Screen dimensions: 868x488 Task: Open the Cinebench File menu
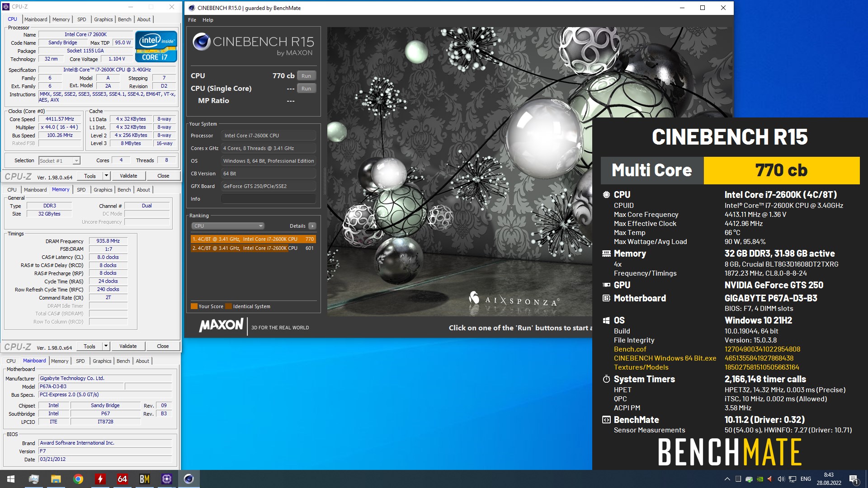click(192, 20)
